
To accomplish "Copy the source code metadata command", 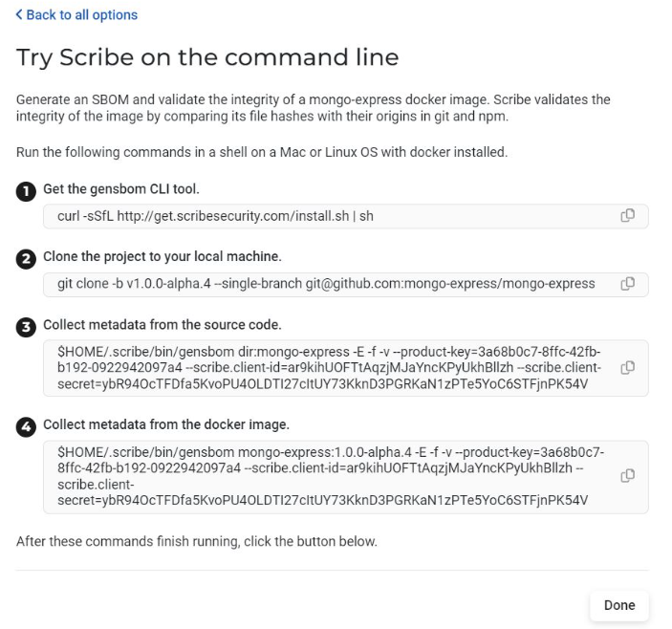I will 628,368.
